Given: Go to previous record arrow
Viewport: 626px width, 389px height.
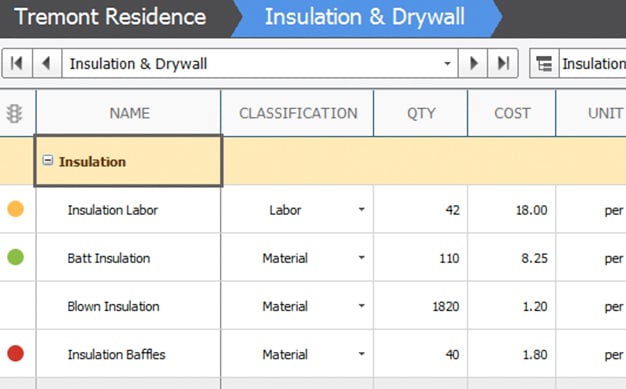Looking at the screenshot, I should (47, 63).
